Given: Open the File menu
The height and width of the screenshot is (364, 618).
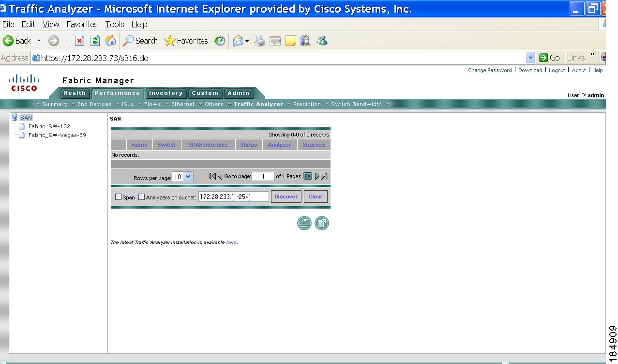Looking at the screenshot, I should [x=8, y=24].
